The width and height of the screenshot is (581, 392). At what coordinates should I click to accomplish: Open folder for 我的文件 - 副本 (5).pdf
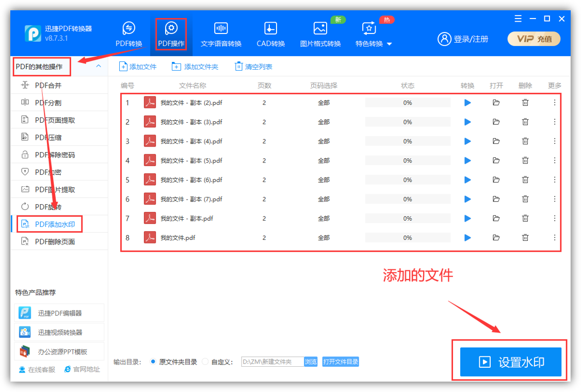pos(496,160)
